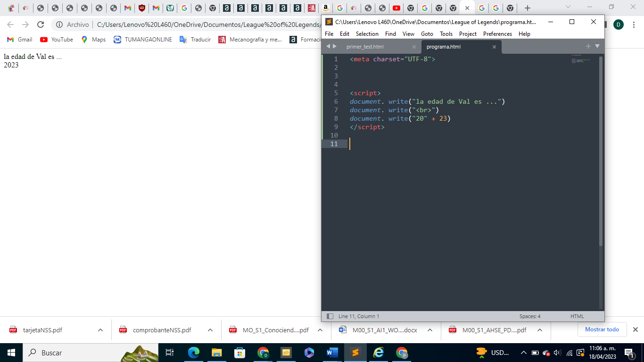Open the Gmail bookmark
Image resolution: width=644 pixels, height=362 pixels.
point(20,40)
